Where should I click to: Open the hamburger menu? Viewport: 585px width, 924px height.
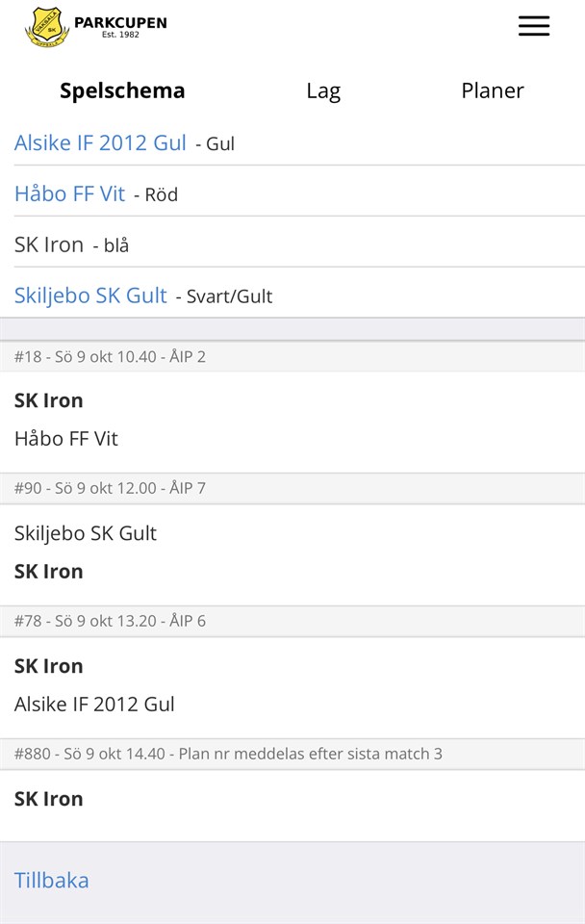533,27
